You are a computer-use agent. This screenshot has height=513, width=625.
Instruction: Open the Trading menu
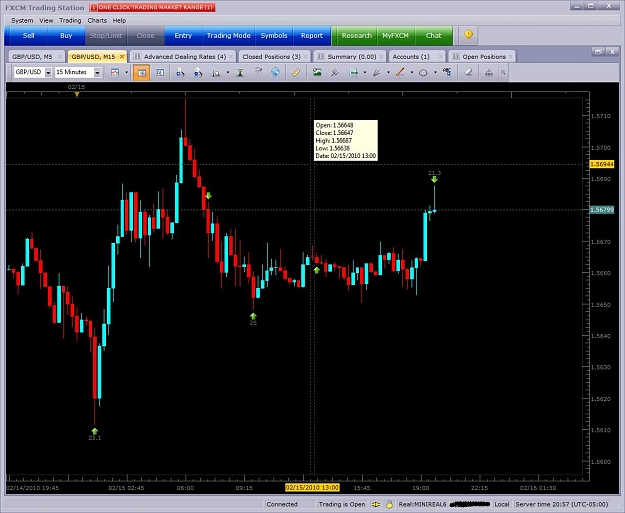click(x=70, y=20)
